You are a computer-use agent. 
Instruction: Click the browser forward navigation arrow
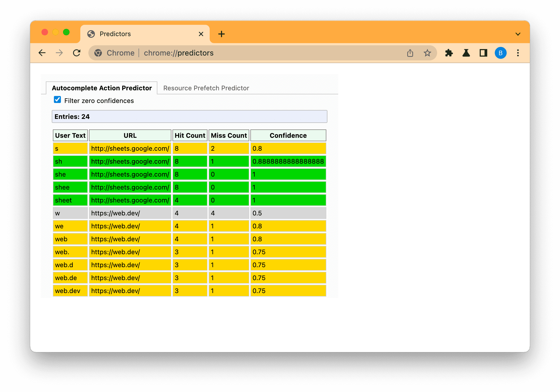[x=59, y=53]
